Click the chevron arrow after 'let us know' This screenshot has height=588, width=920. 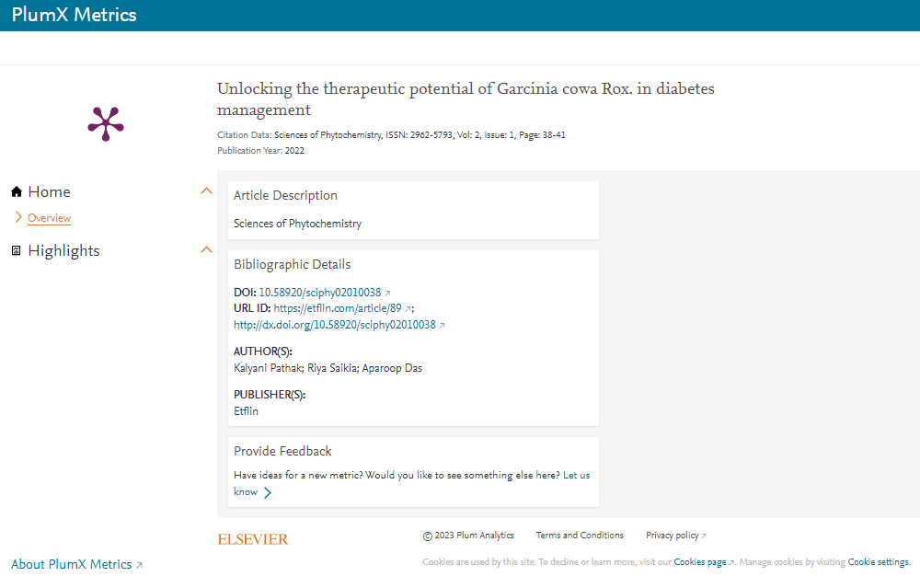coord(268,492)
